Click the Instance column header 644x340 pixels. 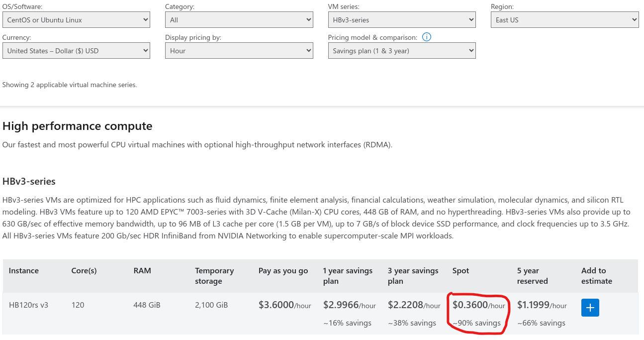(24, 271)
